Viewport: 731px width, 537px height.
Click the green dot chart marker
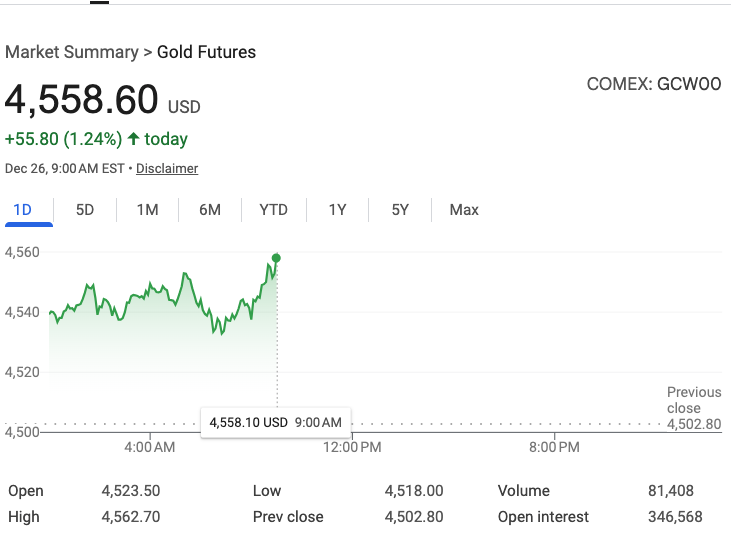tap(276, 258)
